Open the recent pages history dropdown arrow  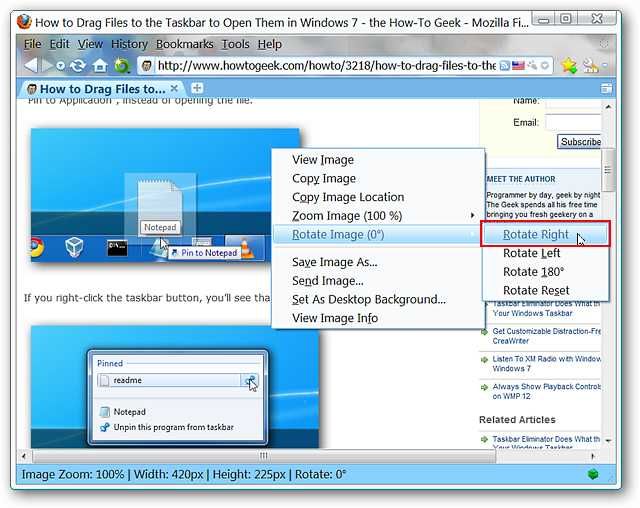pyautogui.click(x=60, y=66)
